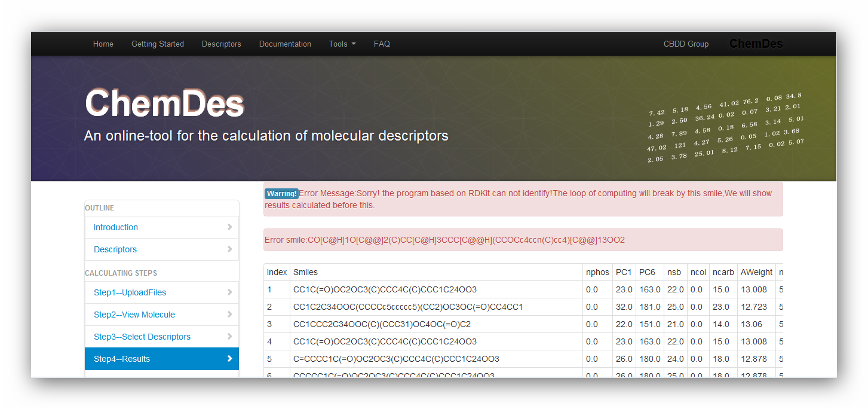Click the ncoi column header
The height and width of the screenshot is (409, 868).
click(698, 272)
